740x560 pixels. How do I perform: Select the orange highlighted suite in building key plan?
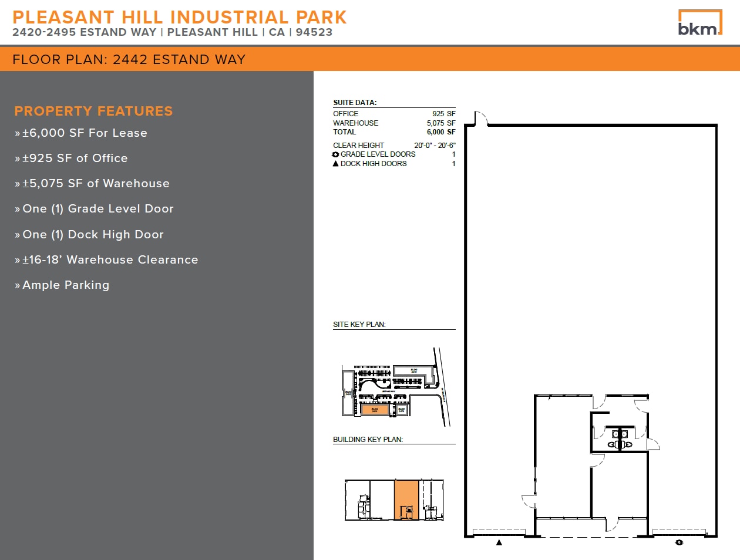coord(406,500)
